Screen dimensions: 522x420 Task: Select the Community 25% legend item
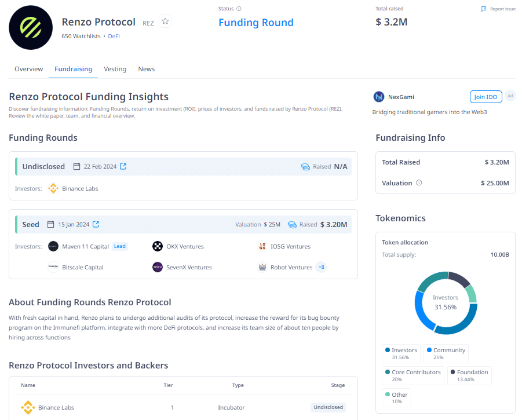[446, 353]
